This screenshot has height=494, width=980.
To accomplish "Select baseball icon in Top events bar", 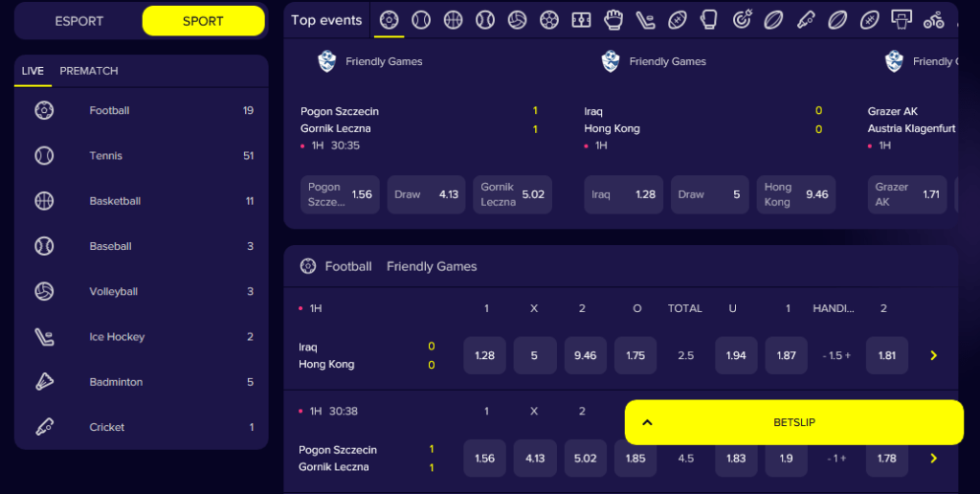I will click(485, 20).
